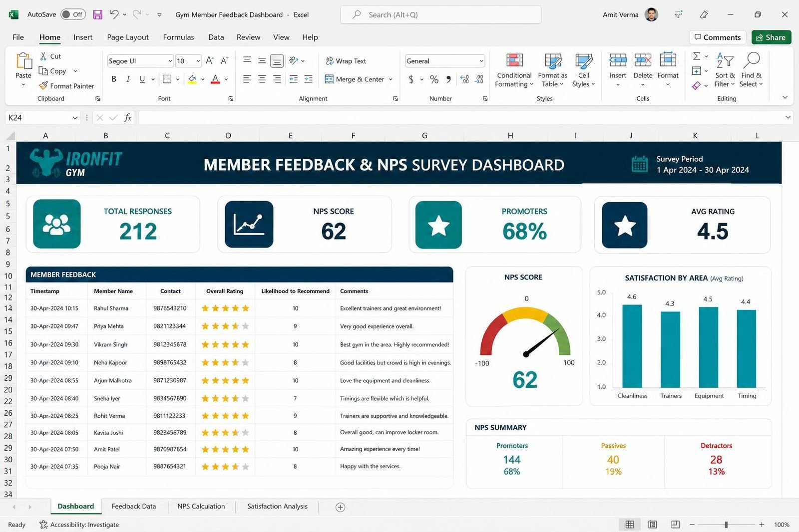Image resolution: width=799 pixels, height=532 pixels.
Task: Apply red Font Color
Action: point(215,79)
